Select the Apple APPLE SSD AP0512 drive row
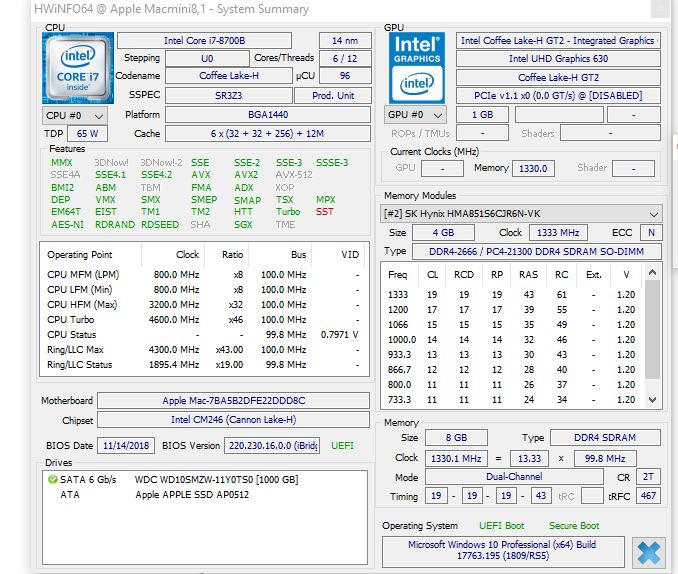The width and height of the screenshot is (678, 574). click(205, 494)
